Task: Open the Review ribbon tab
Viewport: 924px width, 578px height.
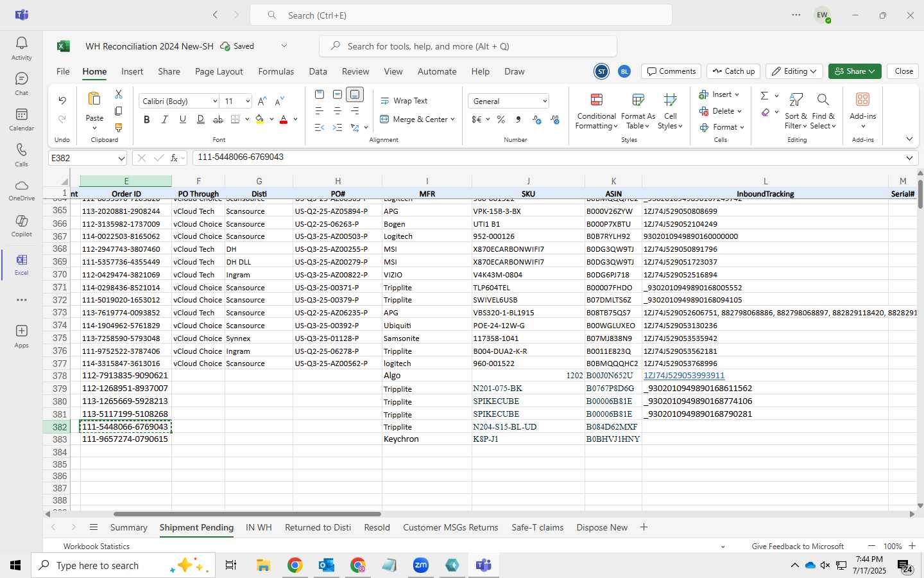Action: 355,71
